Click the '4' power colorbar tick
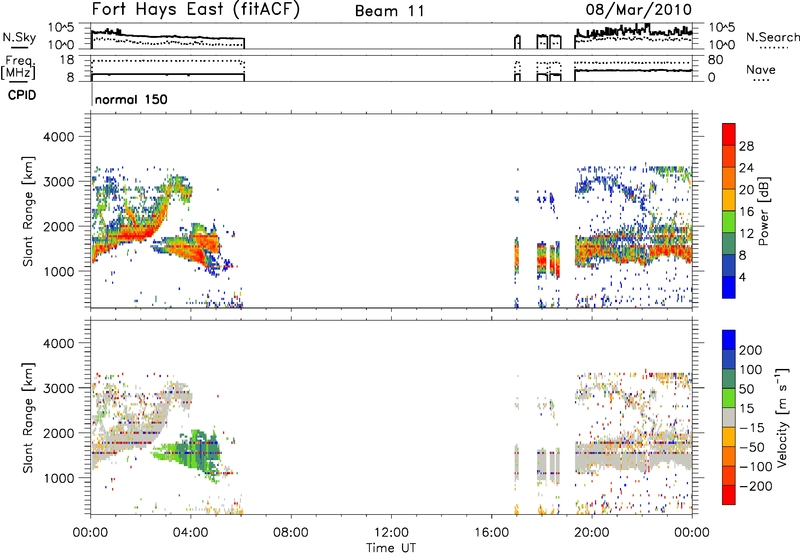 pyautogui.click(x=742, y=277)
